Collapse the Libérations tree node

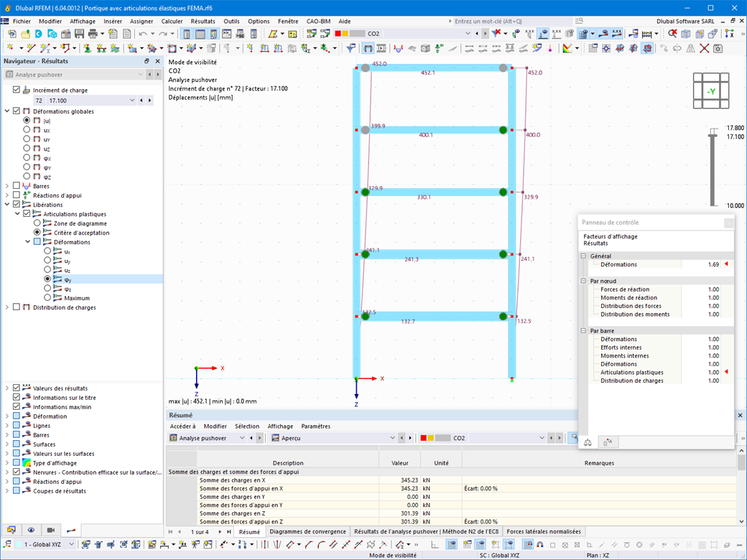[7, 205]
